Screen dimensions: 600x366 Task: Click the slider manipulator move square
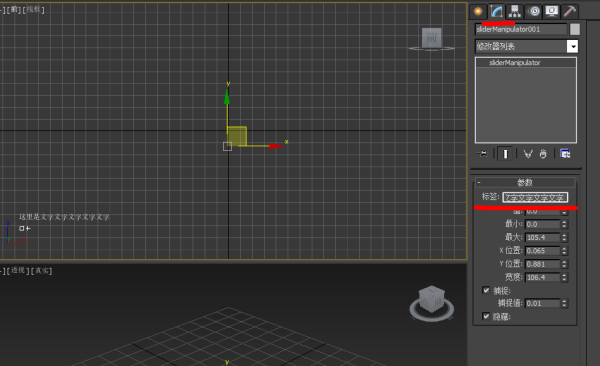pos(22,229)
